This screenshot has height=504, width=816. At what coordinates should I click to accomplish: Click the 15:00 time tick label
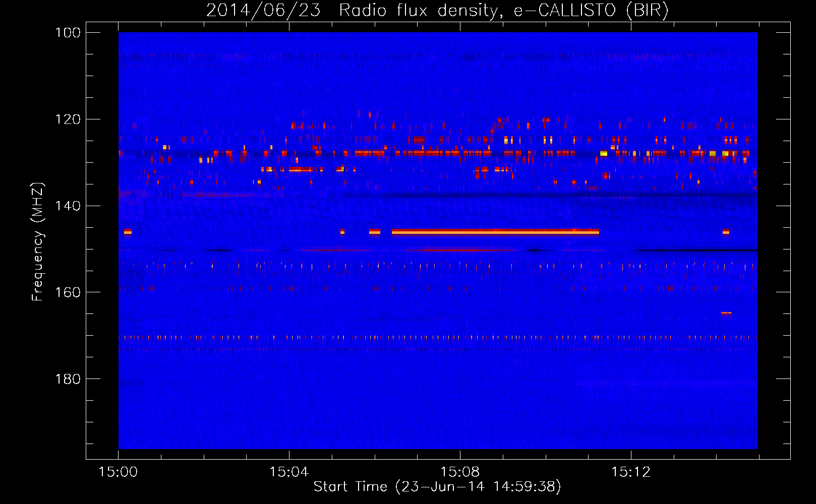(x=118, y=472)
